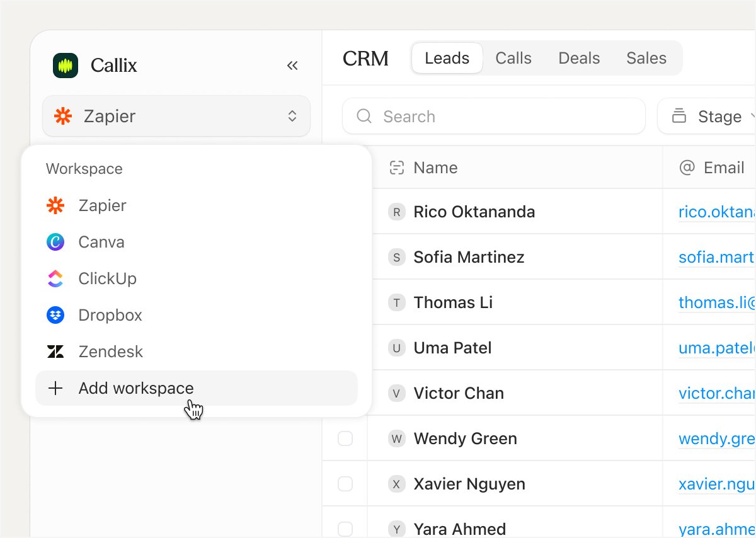Screen dimensions: 756x538
Task: Switch to the Calls tab
Action: 513,59
